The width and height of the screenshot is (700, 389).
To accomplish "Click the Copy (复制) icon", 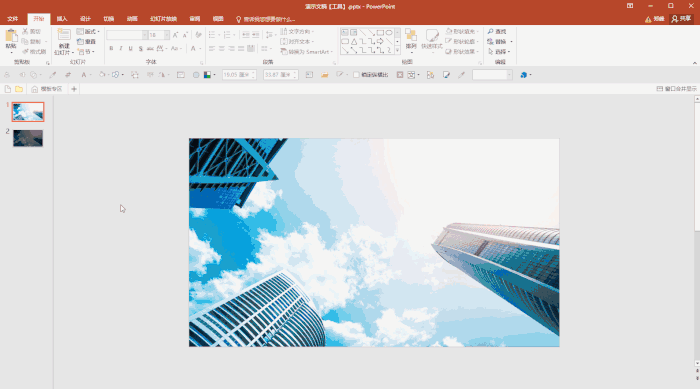I will (x=25, y=42).
